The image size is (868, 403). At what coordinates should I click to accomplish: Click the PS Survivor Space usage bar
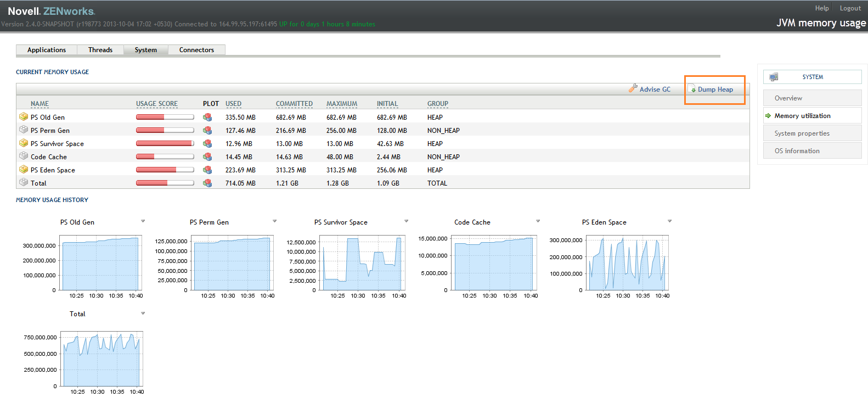click(165, 143)
